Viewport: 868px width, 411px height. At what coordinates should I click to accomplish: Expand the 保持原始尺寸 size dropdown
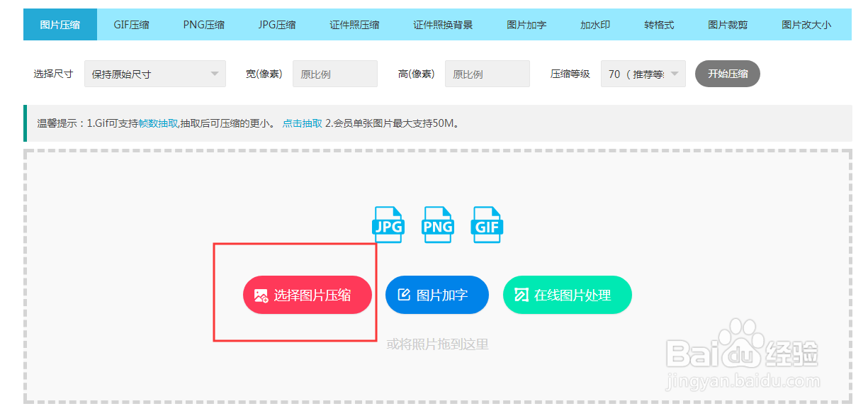point(155,74)
